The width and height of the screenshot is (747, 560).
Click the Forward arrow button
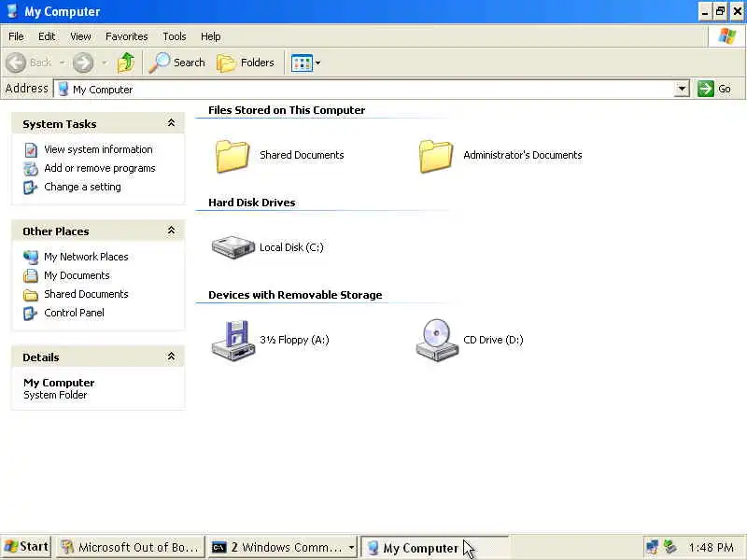83,63
